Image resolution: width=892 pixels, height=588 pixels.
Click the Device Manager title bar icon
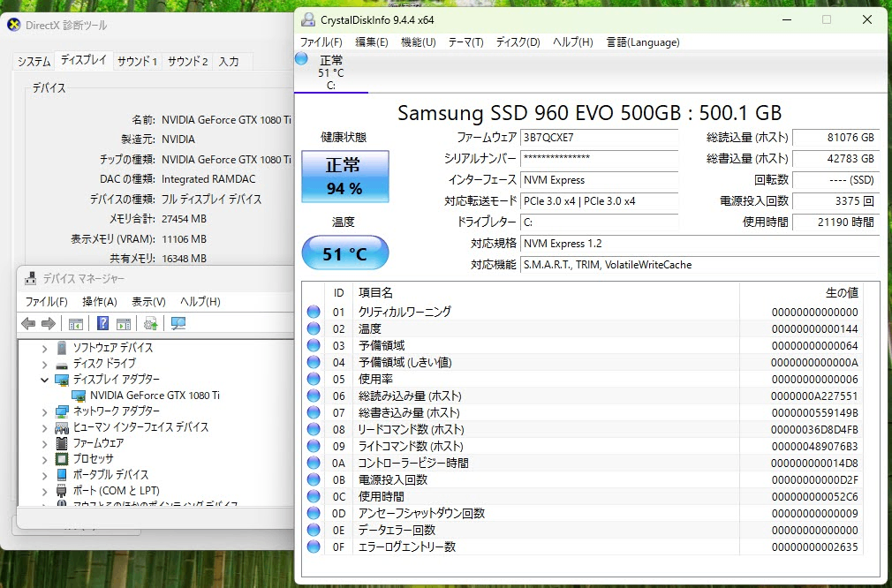click(x=31, y=279)
